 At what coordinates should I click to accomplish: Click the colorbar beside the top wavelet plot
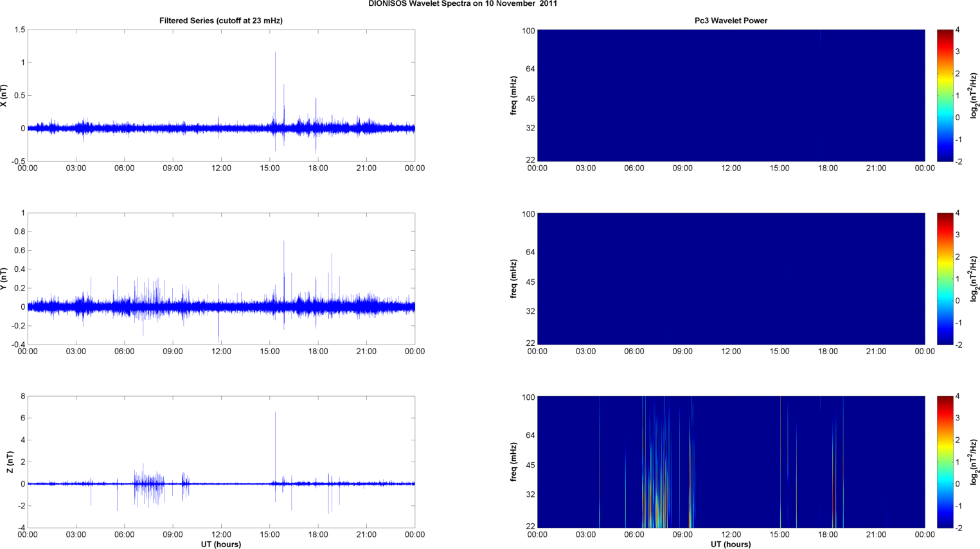coord(945,96)
